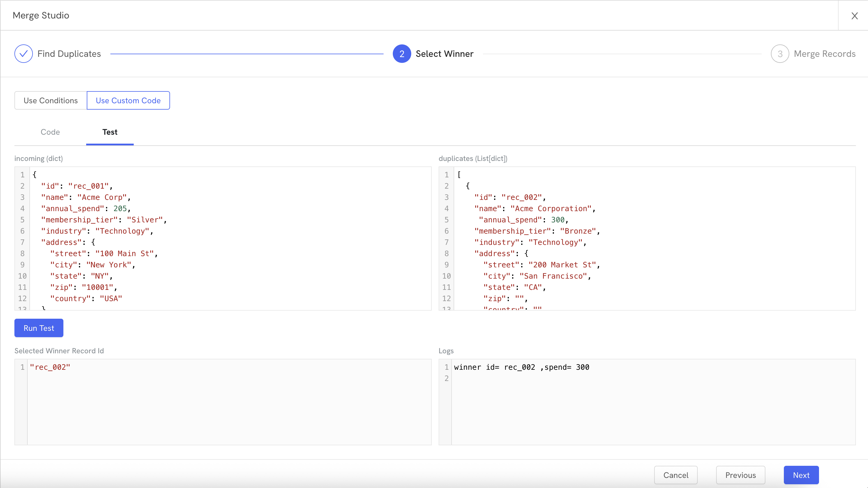Click the Logs heading
Screen dimensions: 868x488
[446, 351]
